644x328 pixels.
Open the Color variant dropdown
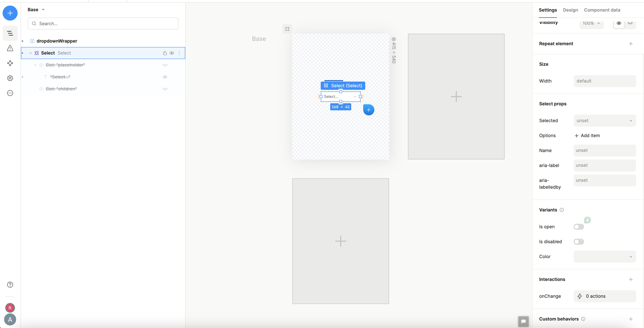(x=605, y=257)
